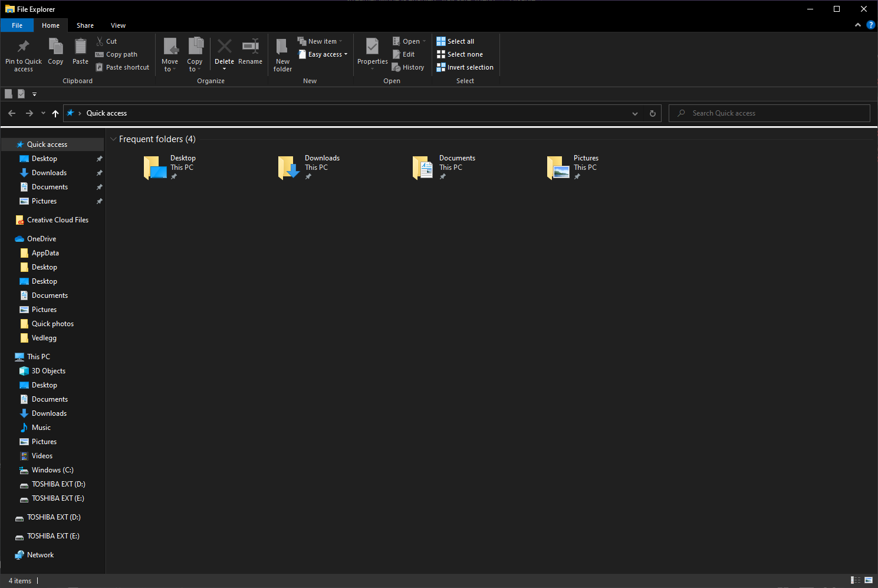Click Invert selection

[465, 67]
